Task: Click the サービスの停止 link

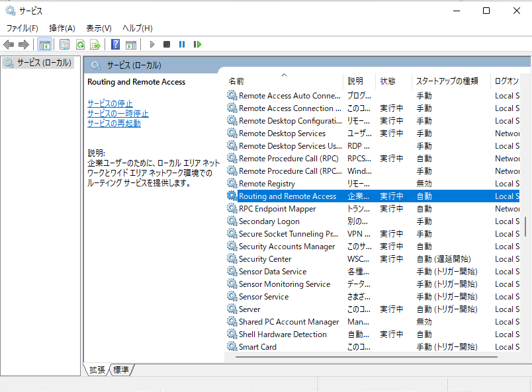Action: (110, 103)
